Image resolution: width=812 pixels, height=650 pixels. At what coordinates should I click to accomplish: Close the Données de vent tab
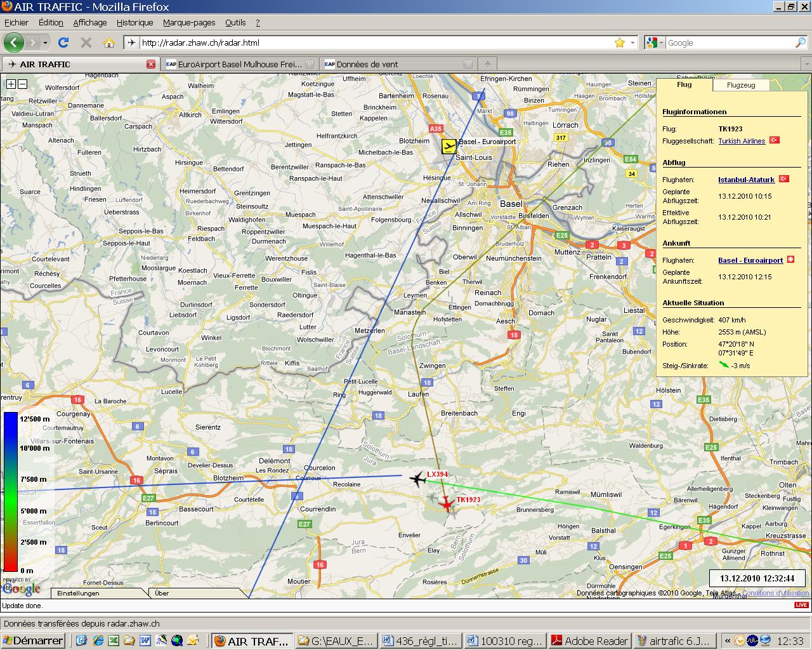point(468,64)
